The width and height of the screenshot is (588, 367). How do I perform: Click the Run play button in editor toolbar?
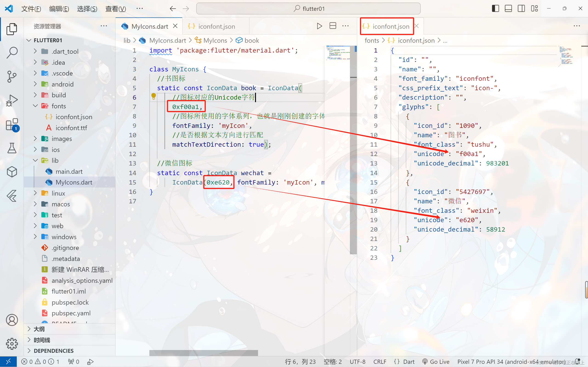click(320, 26)
